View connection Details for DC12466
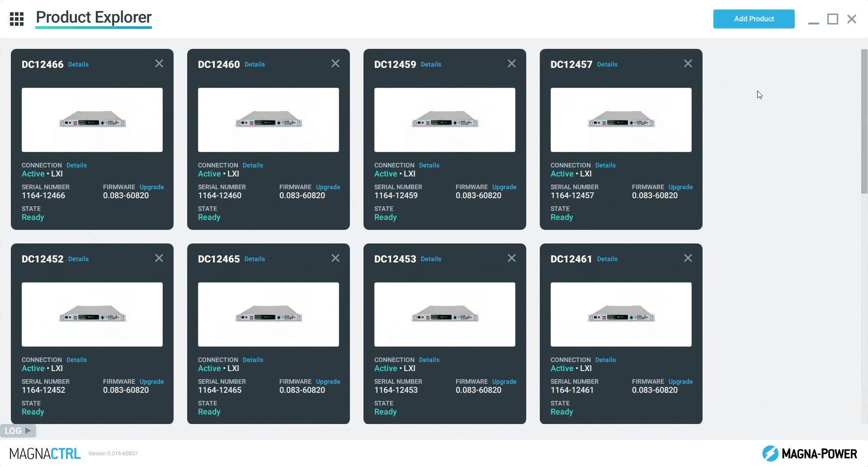868x467 pixels. tap(76, 166)
